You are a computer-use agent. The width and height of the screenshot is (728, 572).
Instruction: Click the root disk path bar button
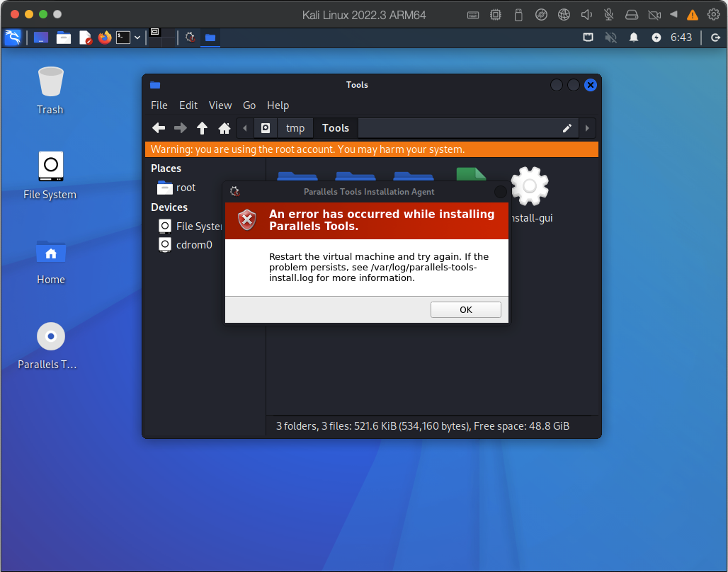click(x=266, y=128)
